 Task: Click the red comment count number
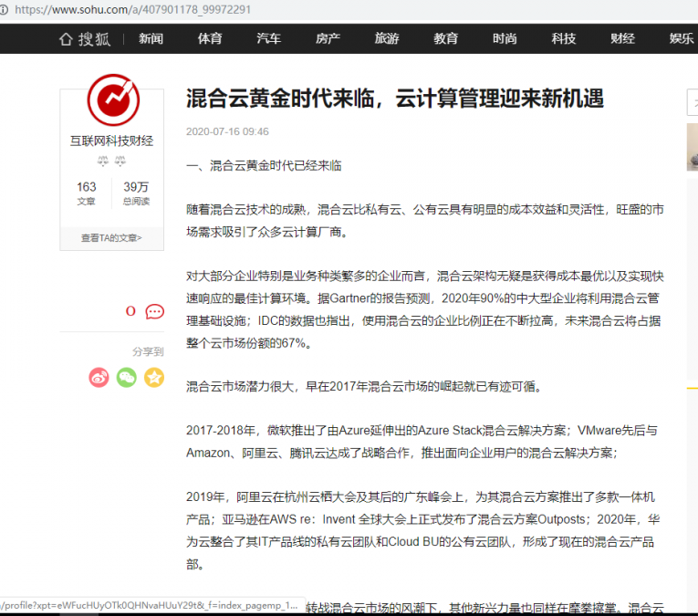click(x=130, y=311)
